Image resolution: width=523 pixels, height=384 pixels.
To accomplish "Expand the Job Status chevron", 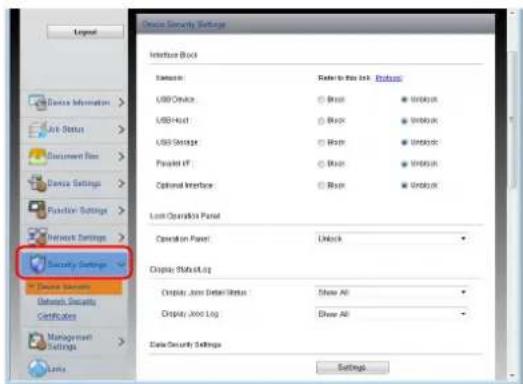I will coord(121,129).
